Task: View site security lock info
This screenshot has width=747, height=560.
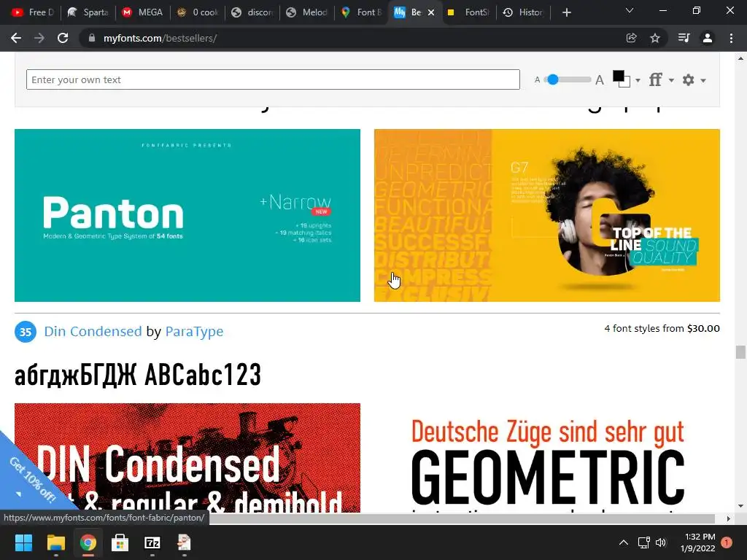Action: point(92,38)
